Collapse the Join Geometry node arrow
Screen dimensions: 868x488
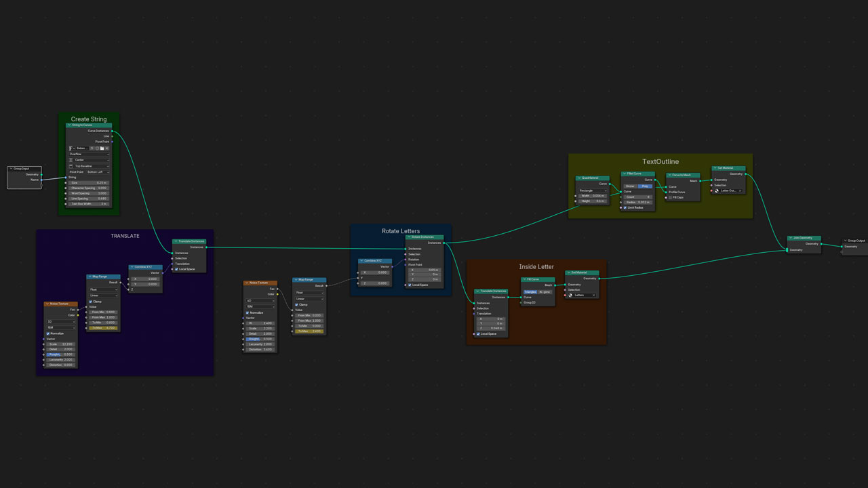pyautogui.click(x=791, y=238)
